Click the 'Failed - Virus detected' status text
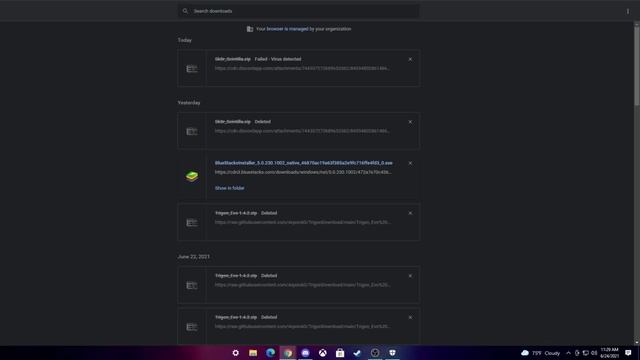The image size is (640, 360). point(278,59)
